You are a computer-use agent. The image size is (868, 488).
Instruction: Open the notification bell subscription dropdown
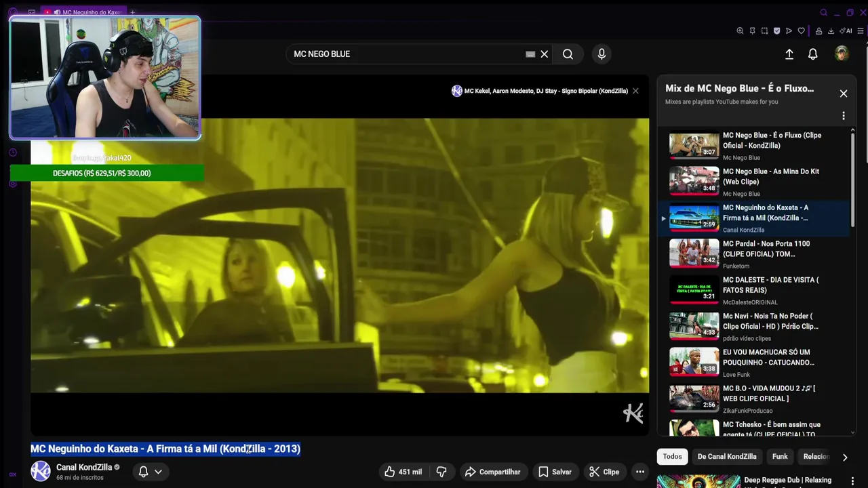151,472
